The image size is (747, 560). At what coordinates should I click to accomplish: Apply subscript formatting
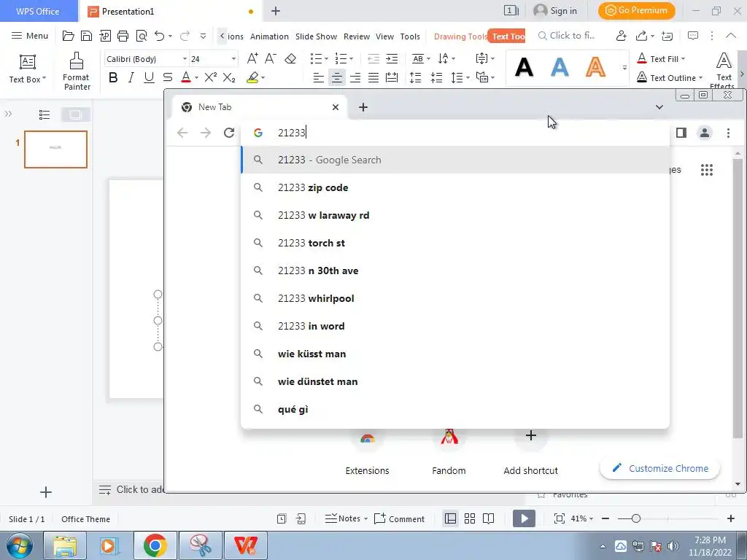point(229,77)
